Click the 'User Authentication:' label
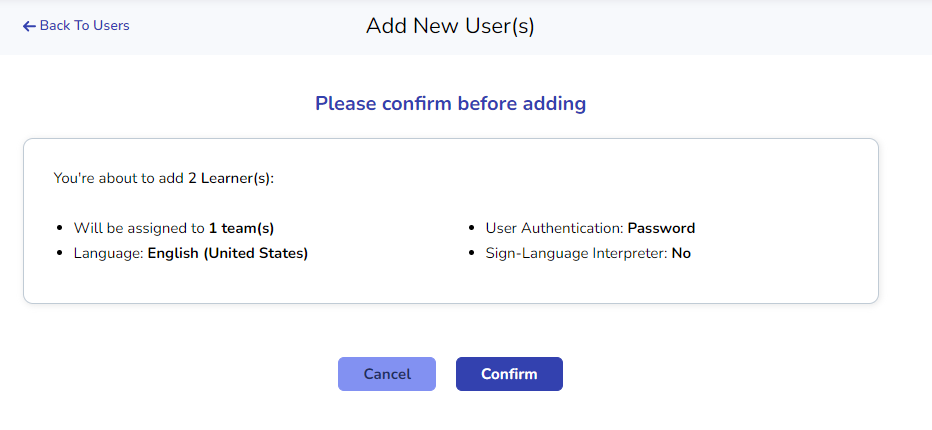 click(554, 228)
